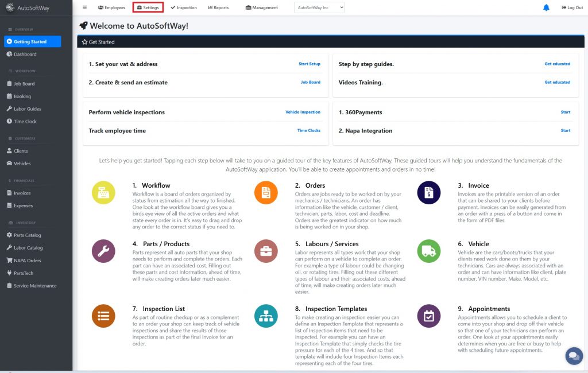The height and width of the screenshot is (373, 588).
Task: Open the Management menu
Action: [262, 7]
